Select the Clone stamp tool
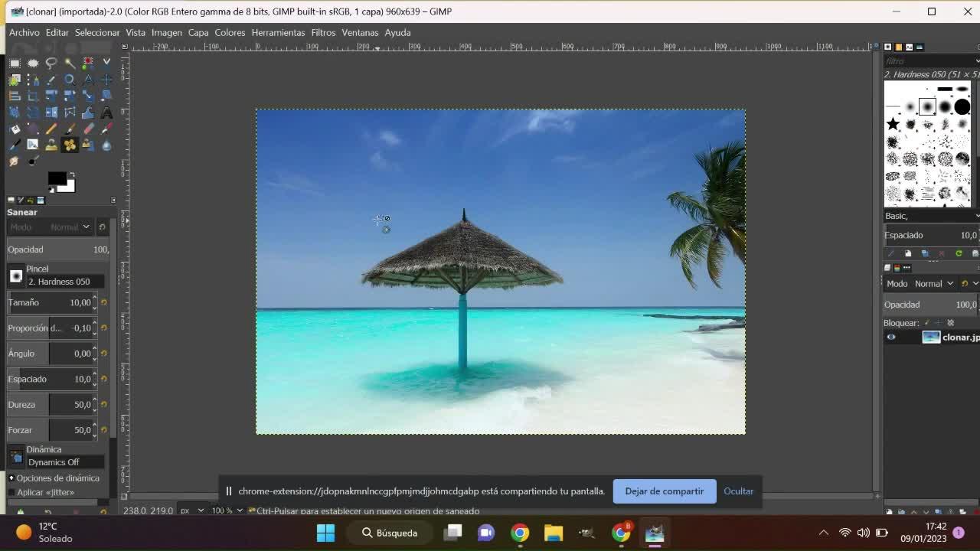Screen dimensions: 980x551 click(x=51, y=145)
